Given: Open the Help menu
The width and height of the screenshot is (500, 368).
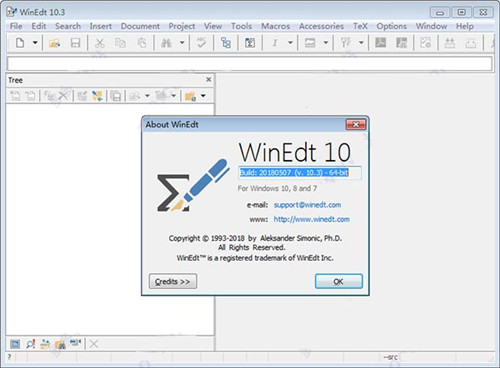Looking at the screenshot, I should (x=465, y=26).
